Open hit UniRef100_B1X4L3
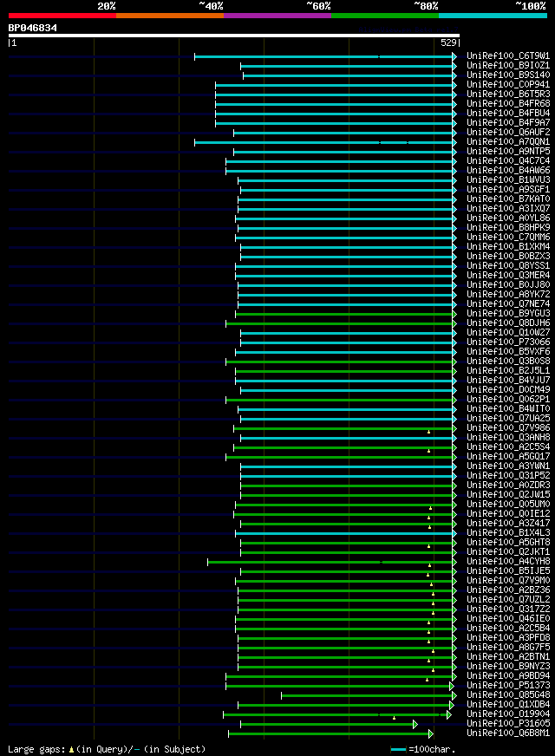This screenshot has width=555, height=756. click(x=508, y=533)
